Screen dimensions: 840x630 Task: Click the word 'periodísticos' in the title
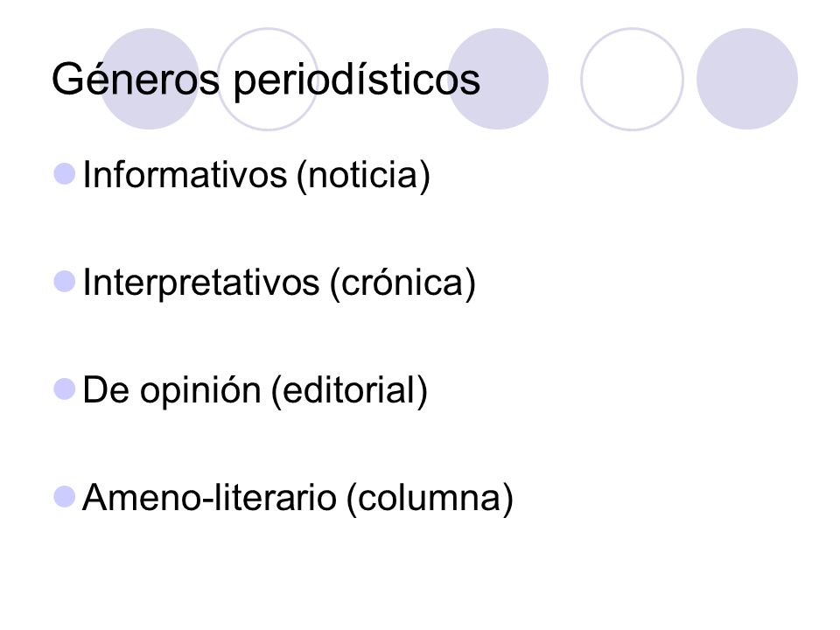(357, 80)
